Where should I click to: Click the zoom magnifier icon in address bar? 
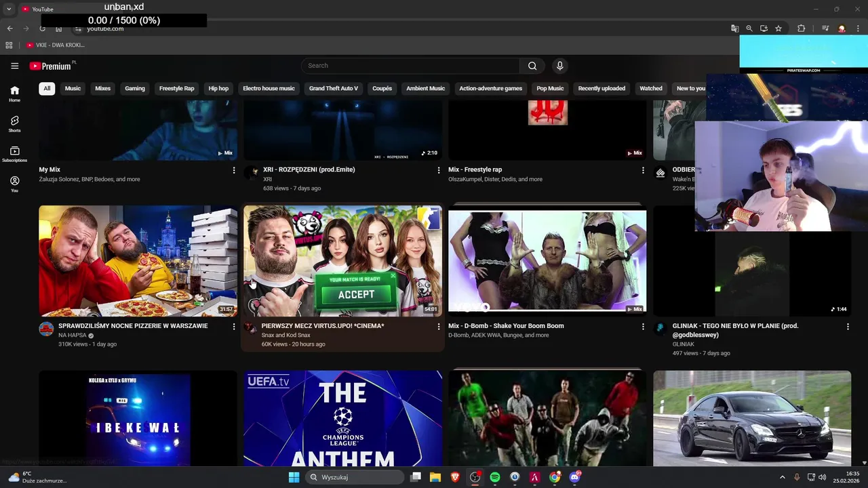(749, 28)
